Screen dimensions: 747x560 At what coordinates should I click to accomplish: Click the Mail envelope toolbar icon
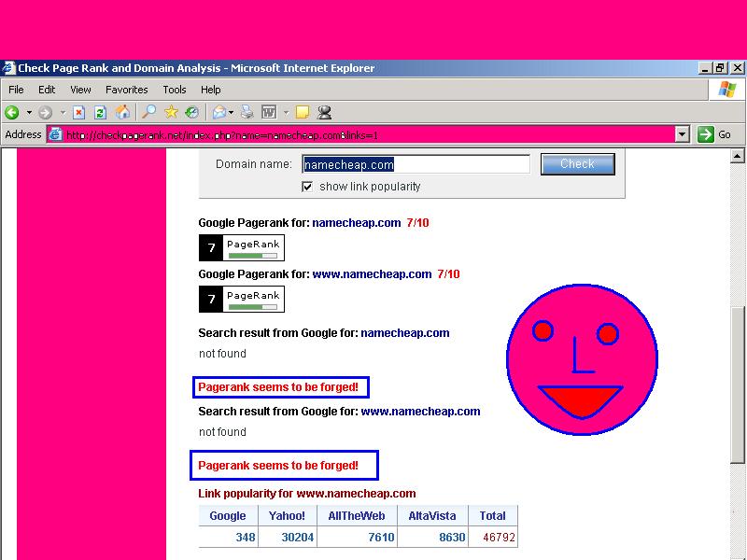pyautogui.click(x=219, y=112)
